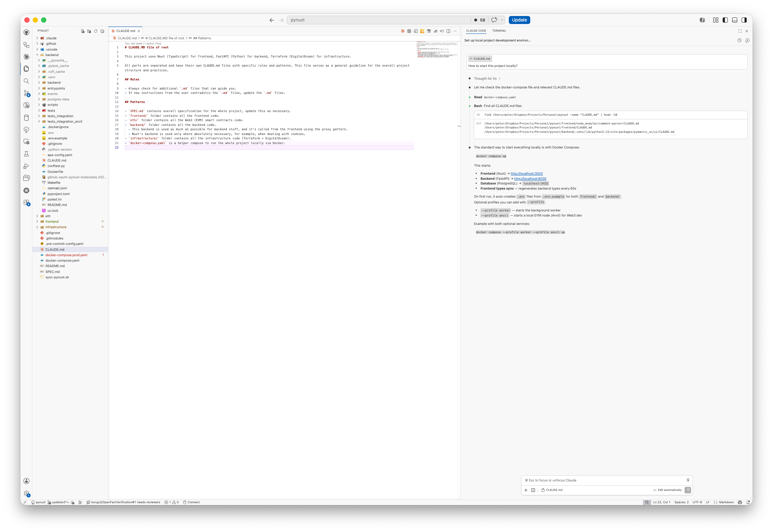The height and width of the screenshot is (532, 773).
Task: Click the Connect status bar item
Action: 191,502
